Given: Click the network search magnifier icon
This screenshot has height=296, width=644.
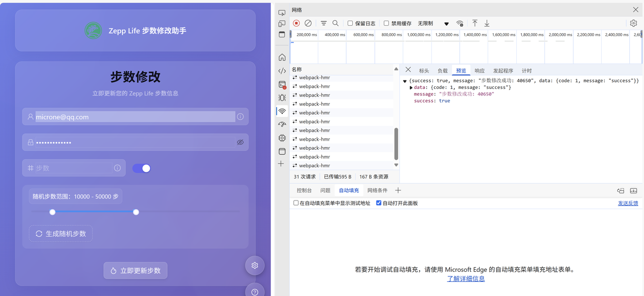Looking at the screenshot, I should (336, 23).
